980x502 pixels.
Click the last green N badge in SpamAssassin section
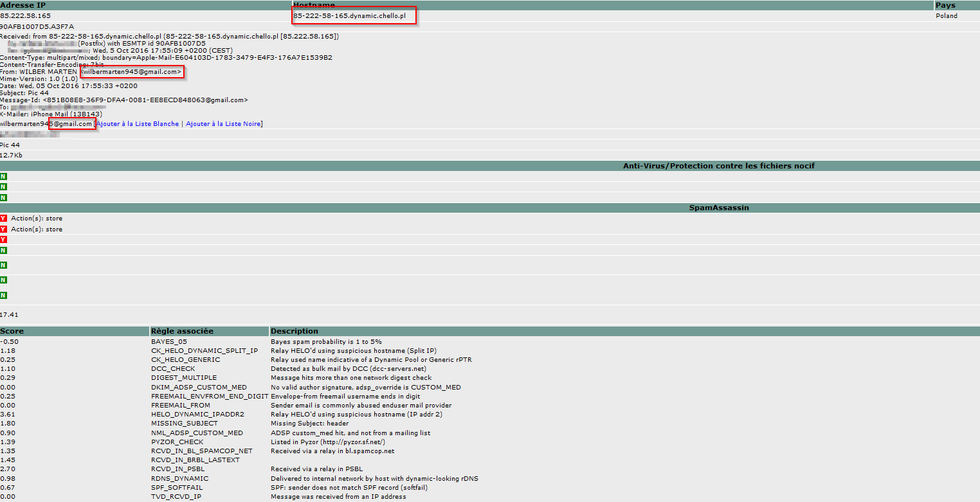(3, 295)
